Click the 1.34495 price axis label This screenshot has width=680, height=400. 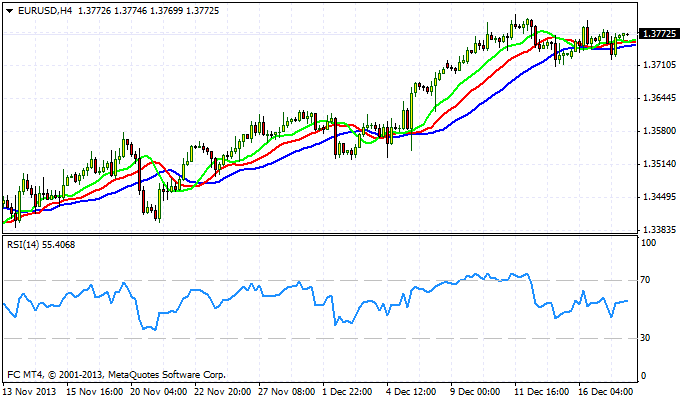[x=659, y=197]
